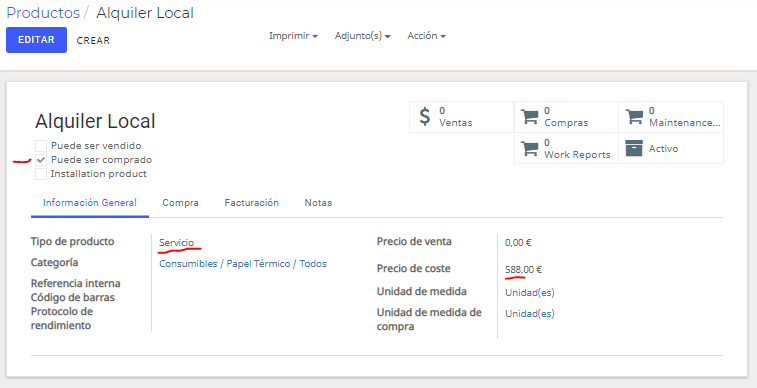This screenshot has height=388, width=757.
Task: Open the 0 Work Reports stat button
Action: [566, 149]
